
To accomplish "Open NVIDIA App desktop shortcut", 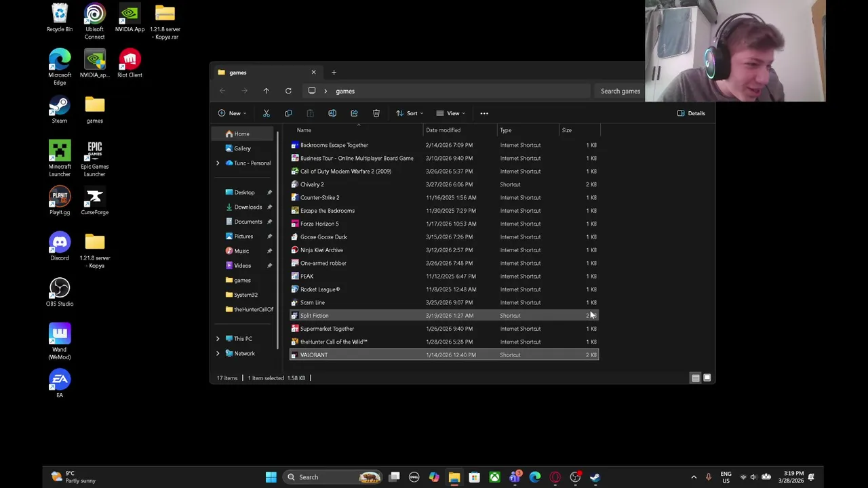I will (130, 18).
